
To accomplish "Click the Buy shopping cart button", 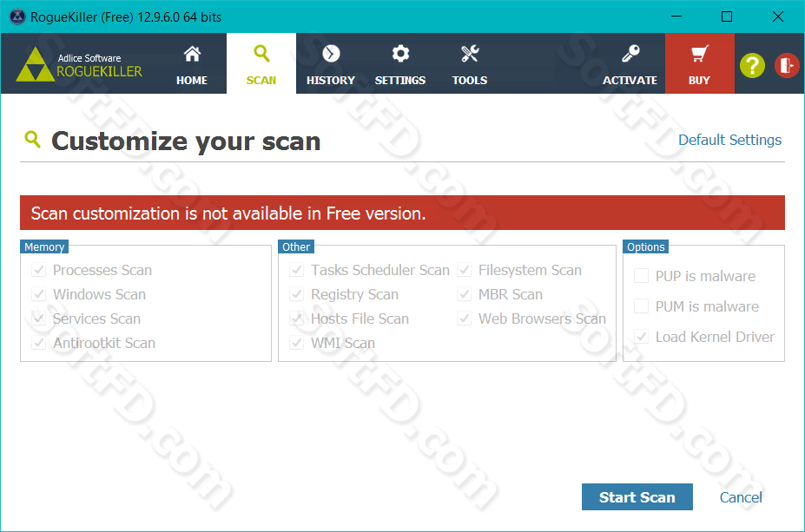I will (x=699, y=63).
